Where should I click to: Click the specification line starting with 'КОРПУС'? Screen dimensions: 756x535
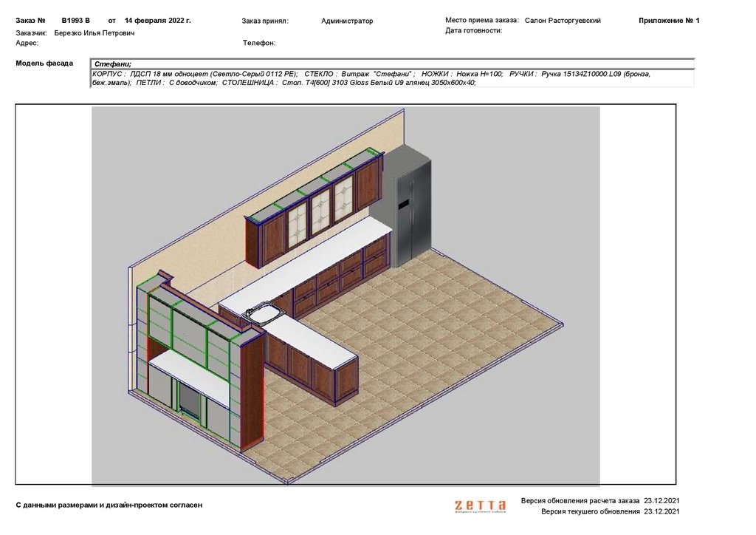coord(371,74)
